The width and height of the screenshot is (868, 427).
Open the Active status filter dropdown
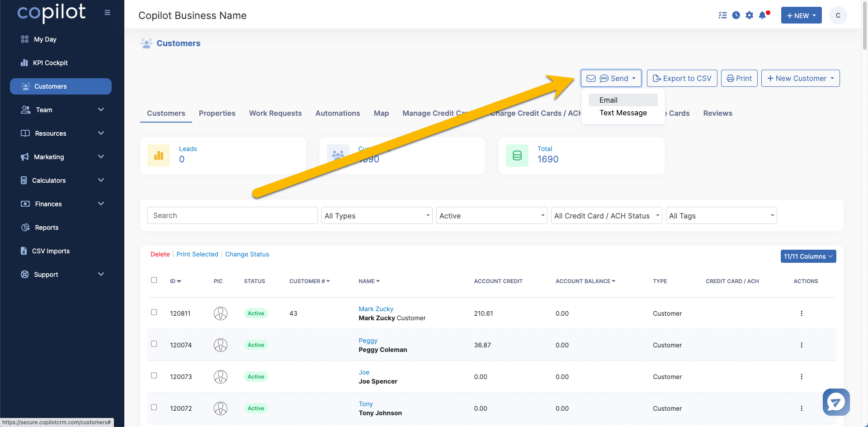pyautogui.click(x=491, y=216)
